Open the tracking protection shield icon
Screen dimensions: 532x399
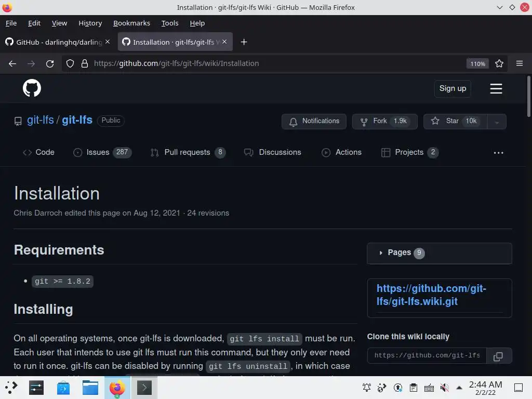point(70,63)
